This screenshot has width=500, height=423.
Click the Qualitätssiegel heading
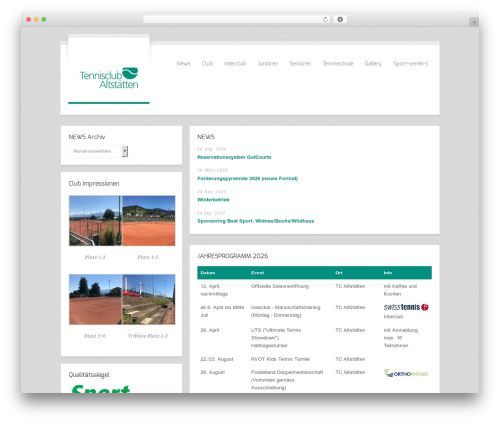point(89,375)
